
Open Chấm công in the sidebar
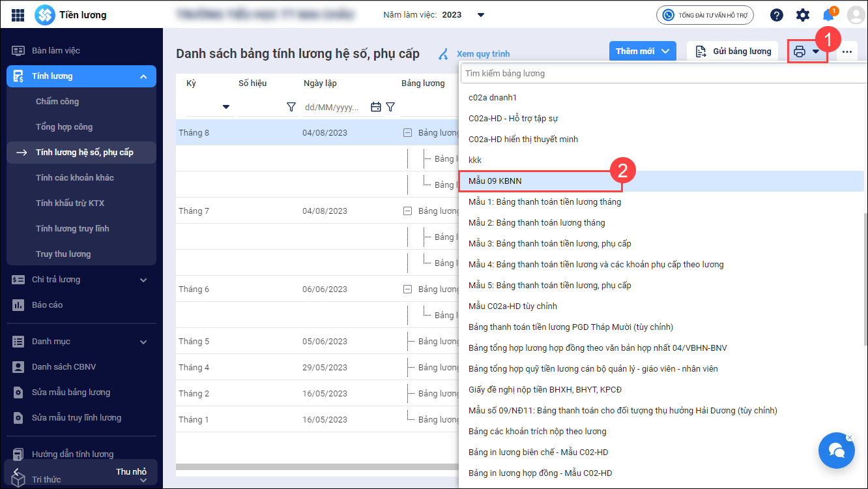coord(57,101)
